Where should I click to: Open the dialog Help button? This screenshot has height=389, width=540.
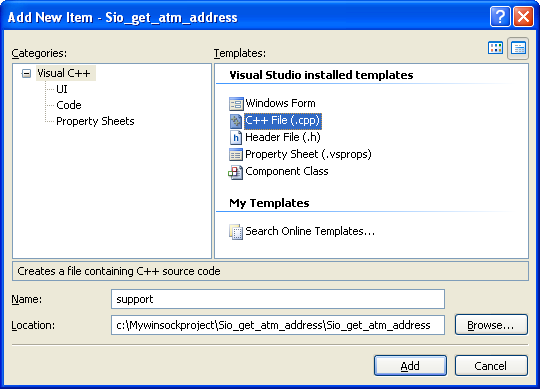500,16
